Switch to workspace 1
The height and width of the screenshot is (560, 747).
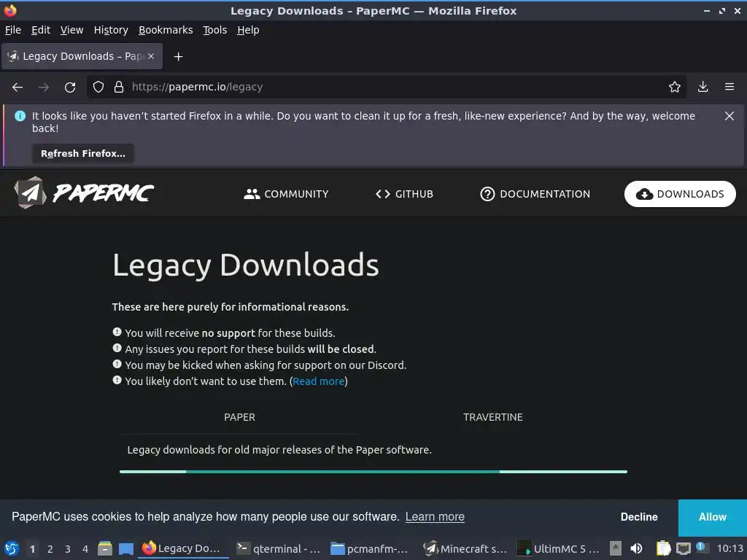coord(32,549)
